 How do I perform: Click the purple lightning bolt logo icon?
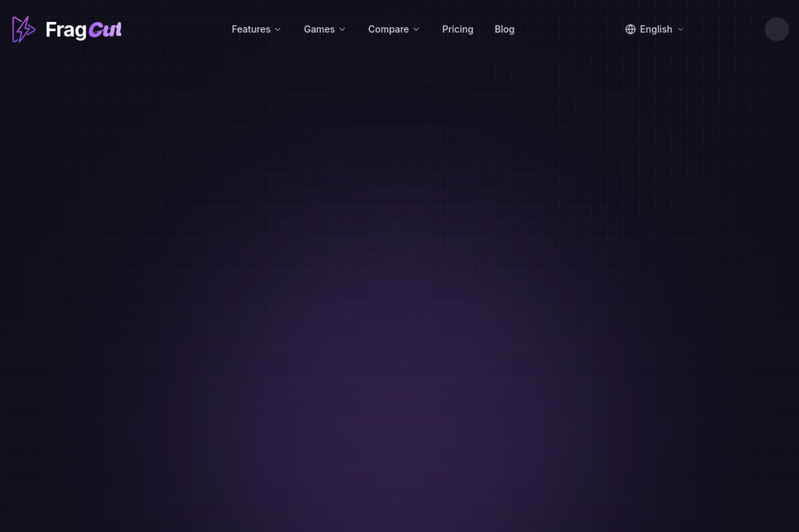point(24,29)
